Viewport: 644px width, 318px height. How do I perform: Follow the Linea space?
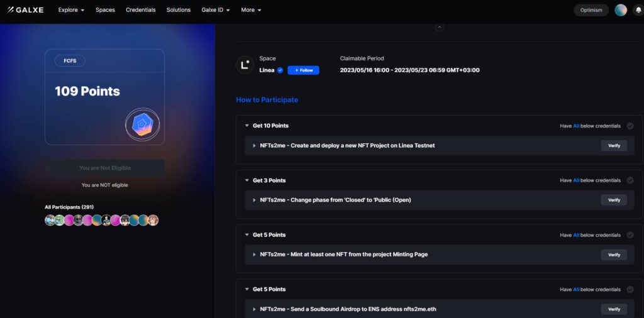click(303, 70)
